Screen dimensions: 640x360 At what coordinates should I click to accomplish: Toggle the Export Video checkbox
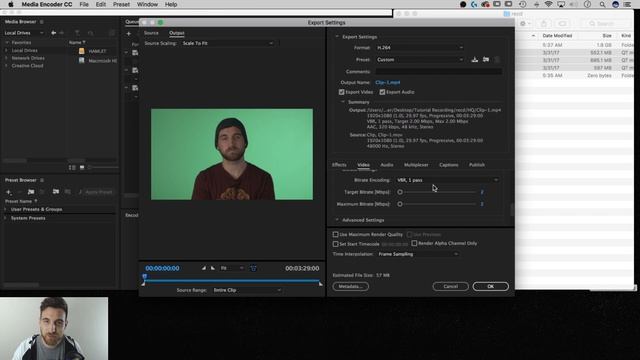(342, 92)
